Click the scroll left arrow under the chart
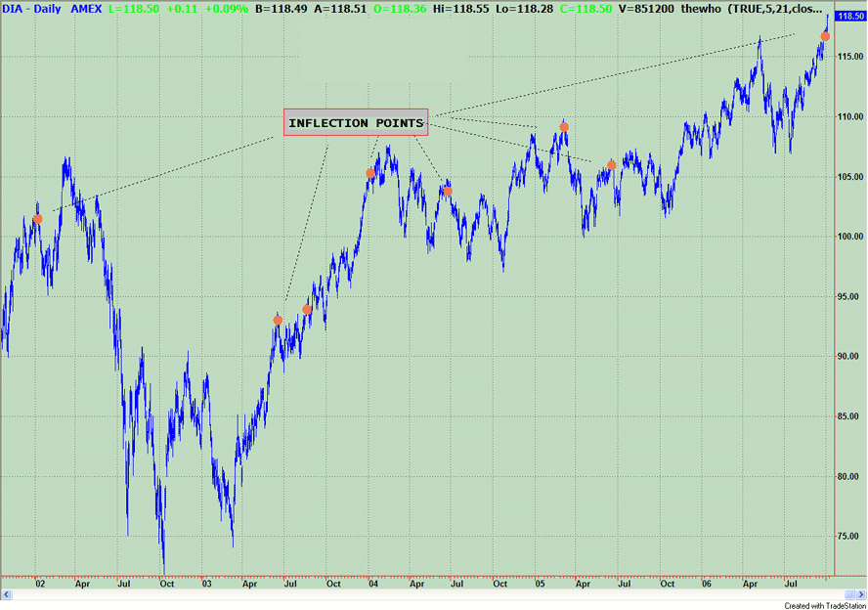The height and width of the screenshot is (610, 868). click(x=7, y=594)
